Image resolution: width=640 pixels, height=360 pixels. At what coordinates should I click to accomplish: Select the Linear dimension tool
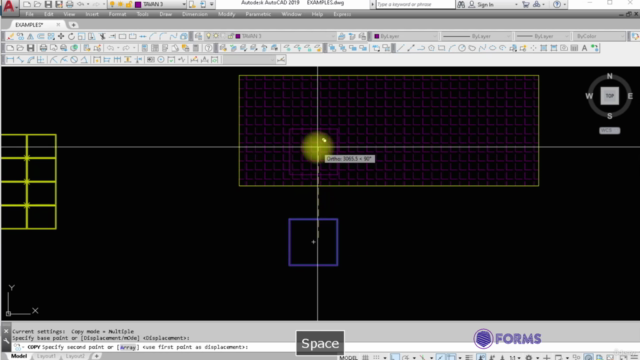[x=10, y=60]
